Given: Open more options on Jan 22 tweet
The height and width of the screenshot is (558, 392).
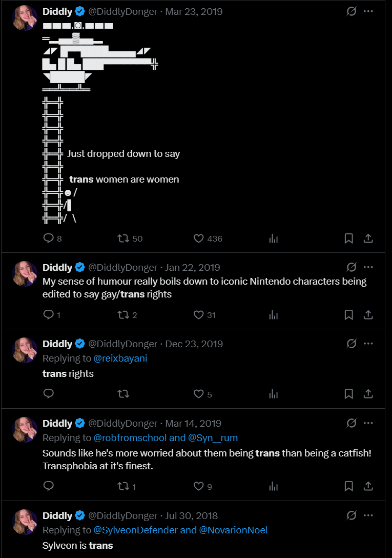Looking at the screenshot, I should pos(368,267).
